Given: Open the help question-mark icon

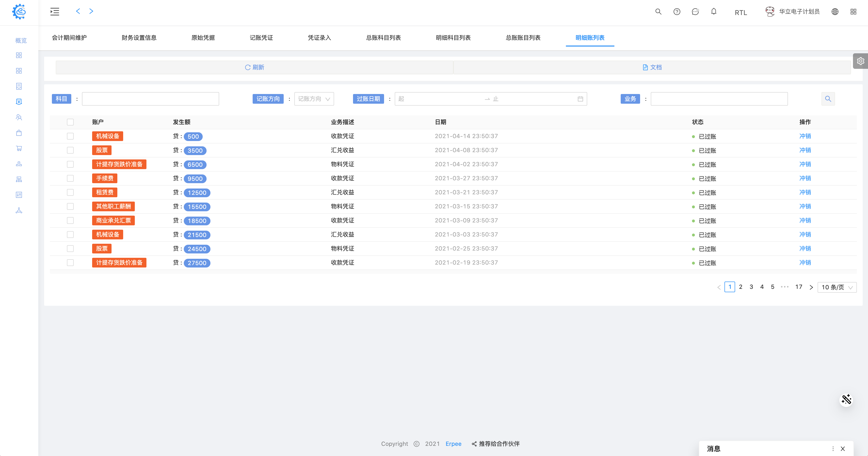Looking at the screenshot, I should click(677, 12).
